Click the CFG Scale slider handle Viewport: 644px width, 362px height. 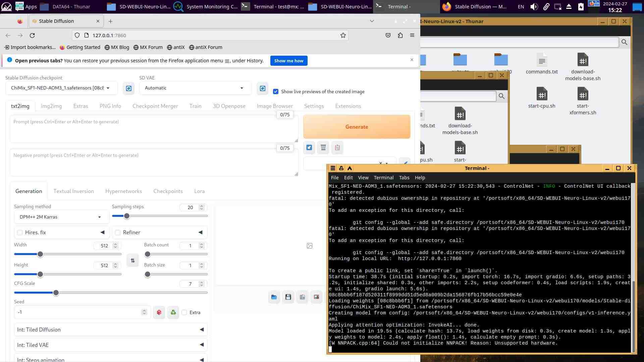56,293
